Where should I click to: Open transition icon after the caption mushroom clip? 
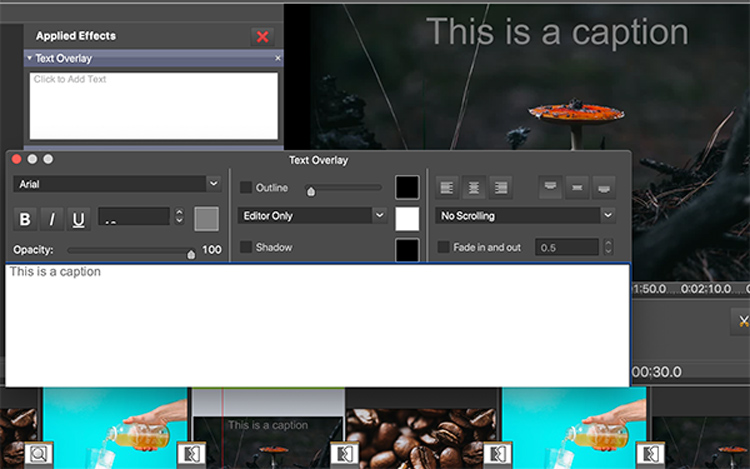coord(344,454)
